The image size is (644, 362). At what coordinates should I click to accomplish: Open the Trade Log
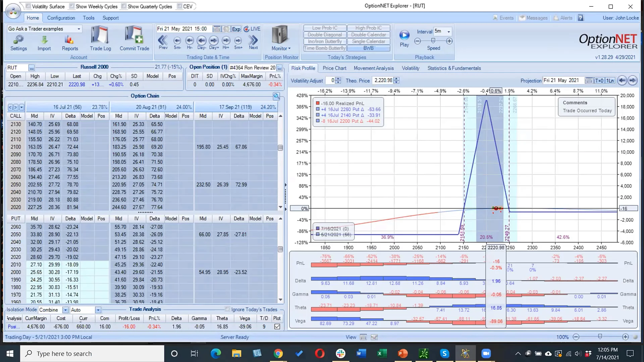click(100, 39)
